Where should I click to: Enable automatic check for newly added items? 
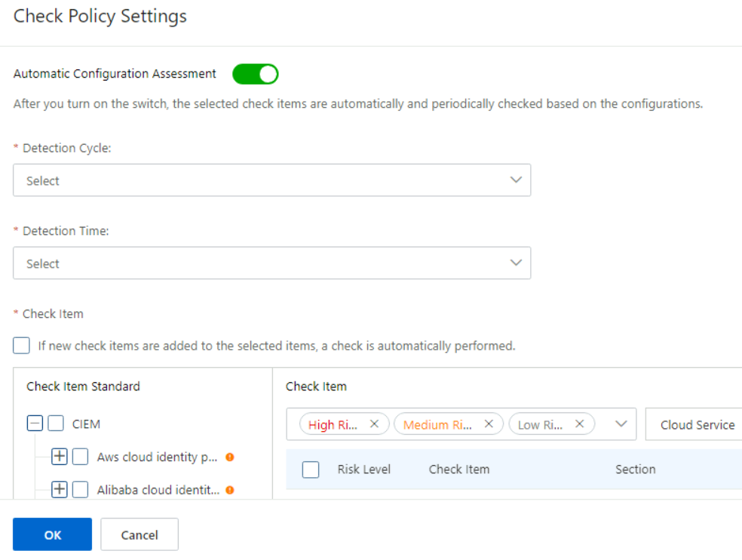click(x=21, y=345)
